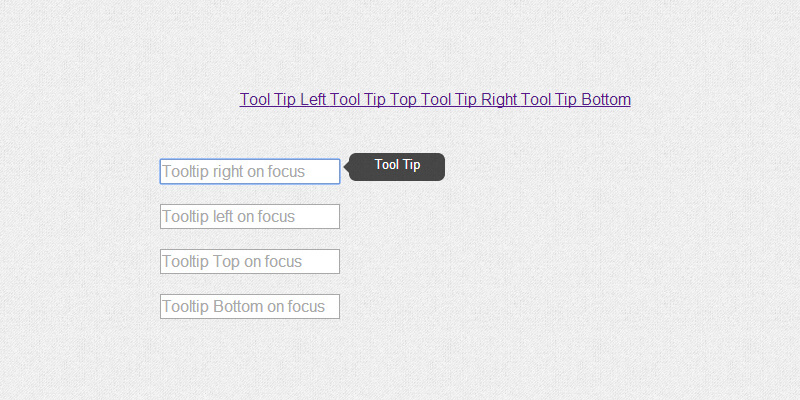Place cursor in second input, Tooltip left

coord(250,217)
